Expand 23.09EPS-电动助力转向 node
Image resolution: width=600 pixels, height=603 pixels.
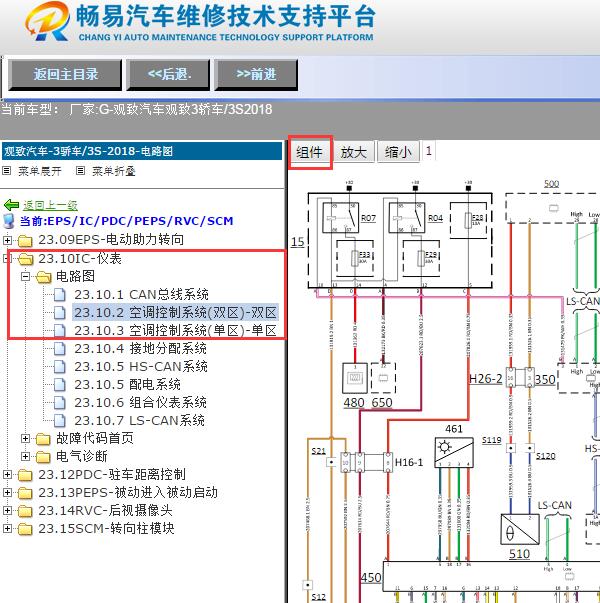click(x=7, y=240)
